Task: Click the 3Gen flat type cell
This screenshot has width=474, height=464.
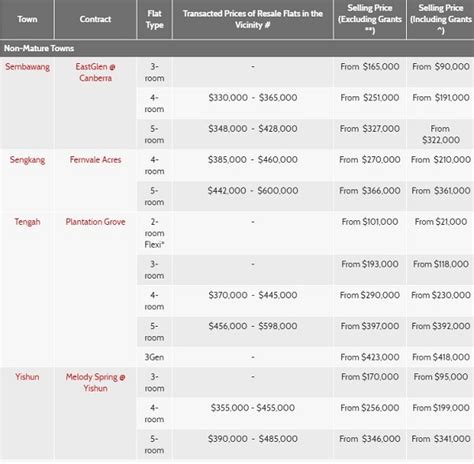Action: point(154,357)
